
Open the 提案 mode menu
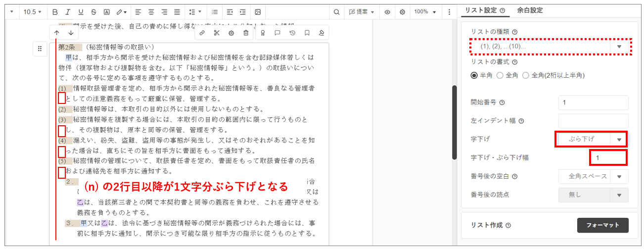(361, 12)
